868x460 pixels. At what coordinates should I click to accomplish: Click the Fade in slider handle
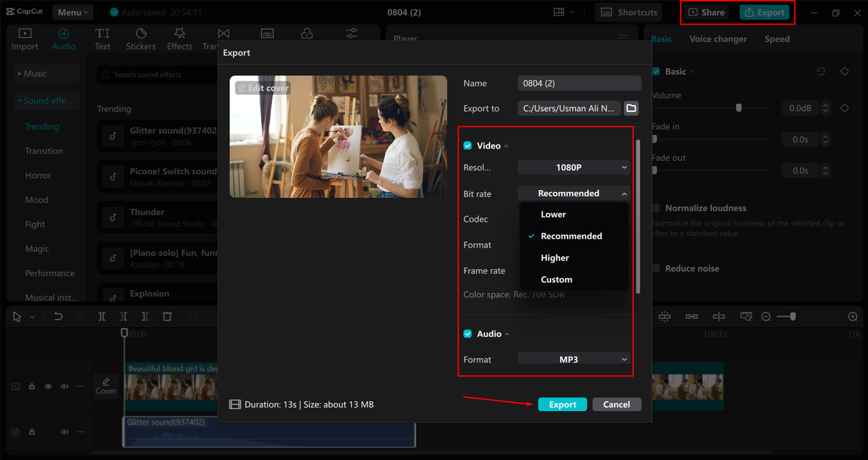coord(654,139)
